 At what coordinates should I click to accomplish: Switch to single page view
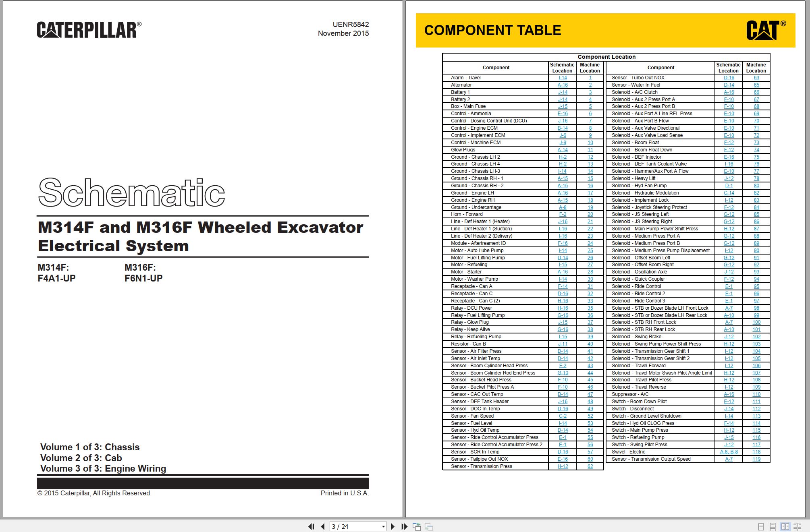click(x=761, y=526)
